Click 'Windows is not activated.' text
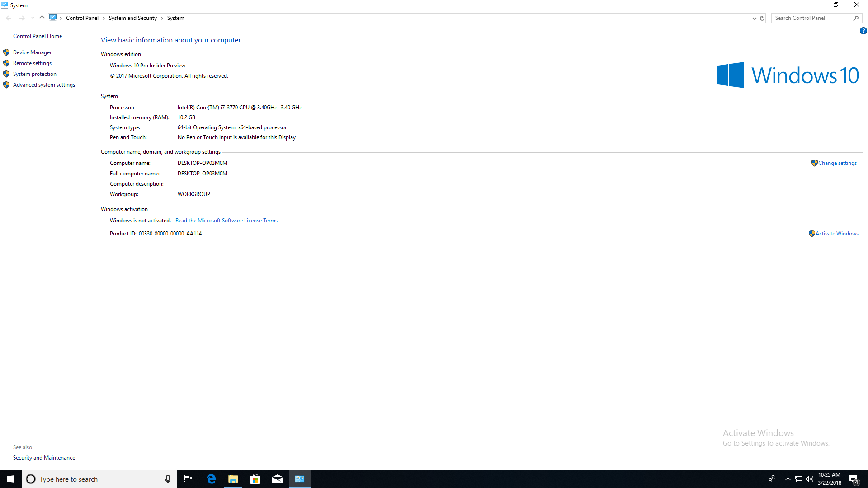 point(140,221)
